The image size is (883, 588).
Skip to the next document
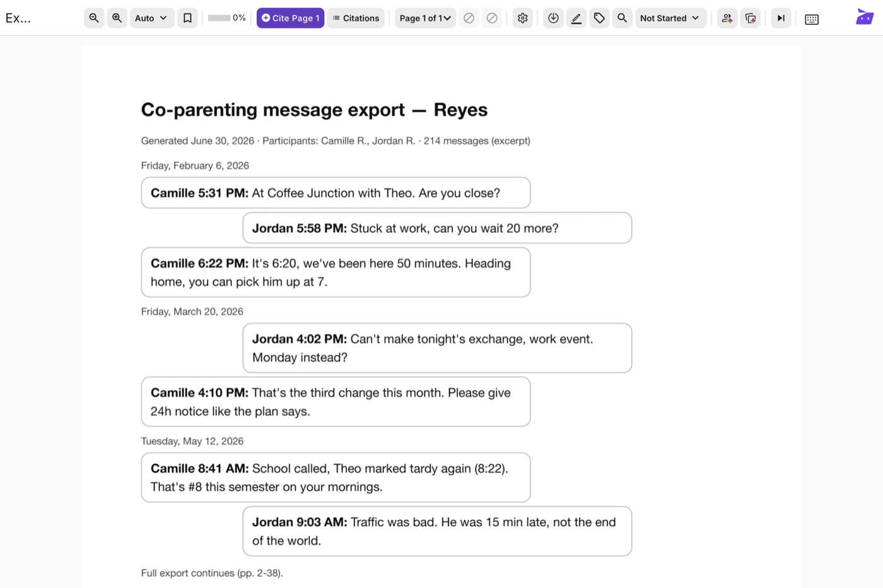click(x=781, y=18)
